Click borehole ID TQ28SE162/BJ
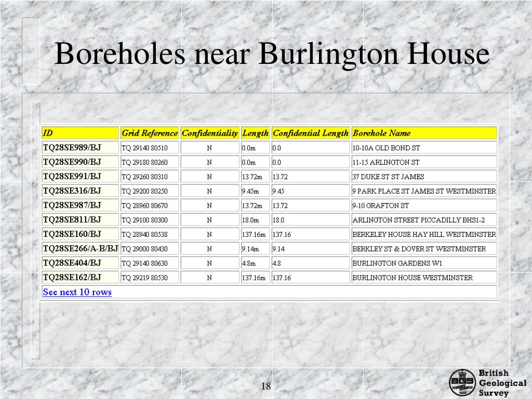This screenshot has width=532, height=399. click(x=72, y=277)
